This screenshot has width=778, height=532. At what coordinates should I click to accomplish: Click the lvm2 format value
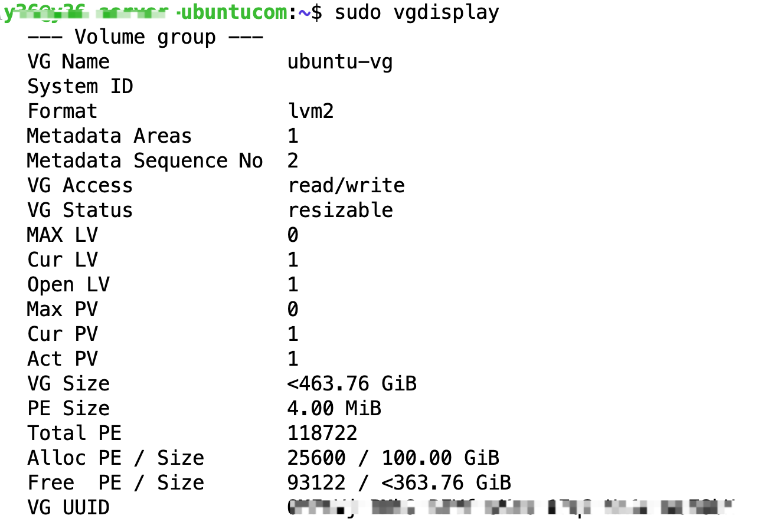310,111
